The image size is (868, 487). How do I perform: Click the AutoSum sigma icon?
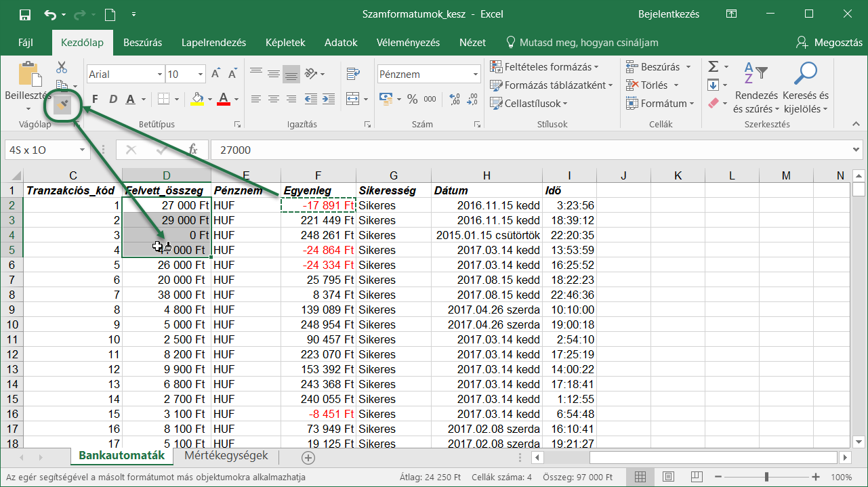[x=713, y=67]
